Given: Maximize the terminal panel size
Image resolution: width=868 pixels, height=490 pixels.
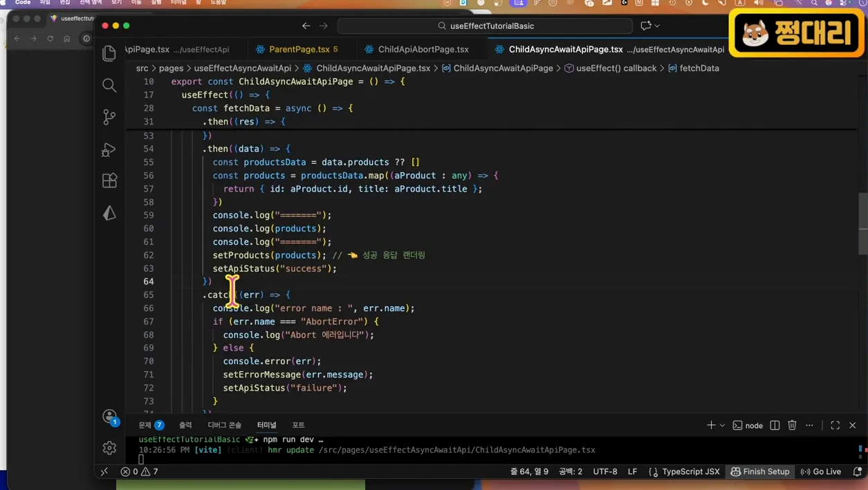Looking at the screenshot, I should (x=835, y=425).
